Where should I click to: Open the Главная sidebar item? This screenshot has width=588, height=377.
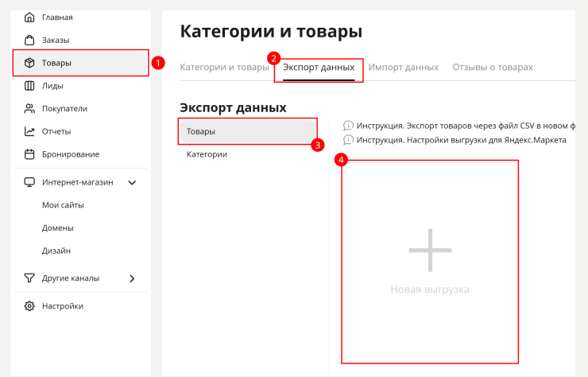point(80,17)
